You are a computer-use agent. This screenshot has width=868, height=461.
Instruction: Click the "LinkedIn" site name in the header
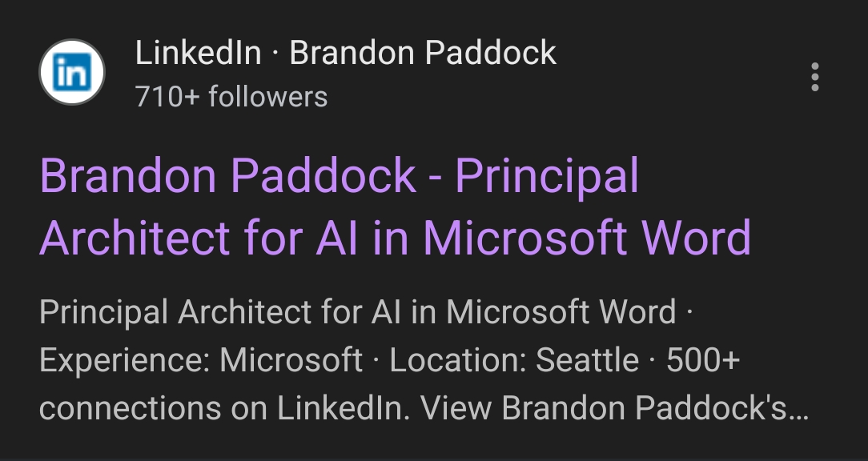point(198,54)
